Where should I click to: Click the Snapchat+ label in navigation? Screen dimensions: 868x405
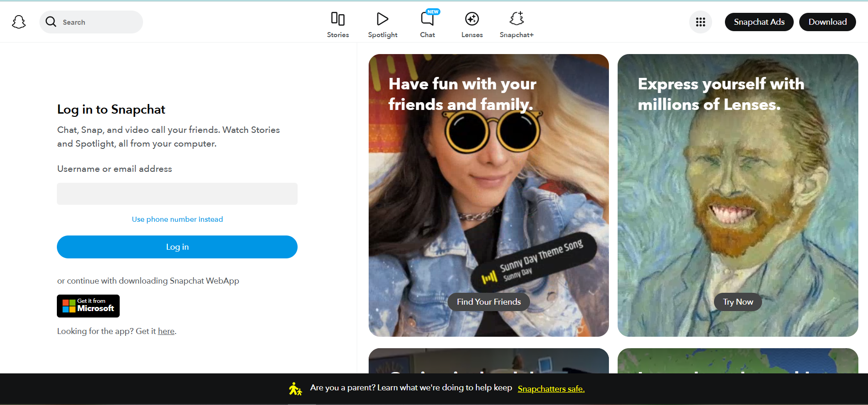tap(517, 35)
